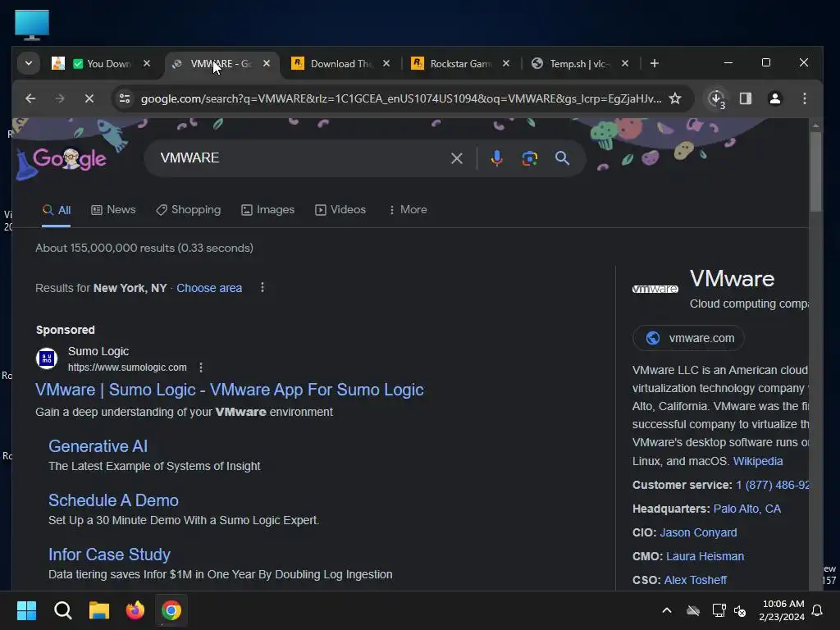Select the News search filter
840x630 pixels.
pyautogui.click(x=113, y=209)
